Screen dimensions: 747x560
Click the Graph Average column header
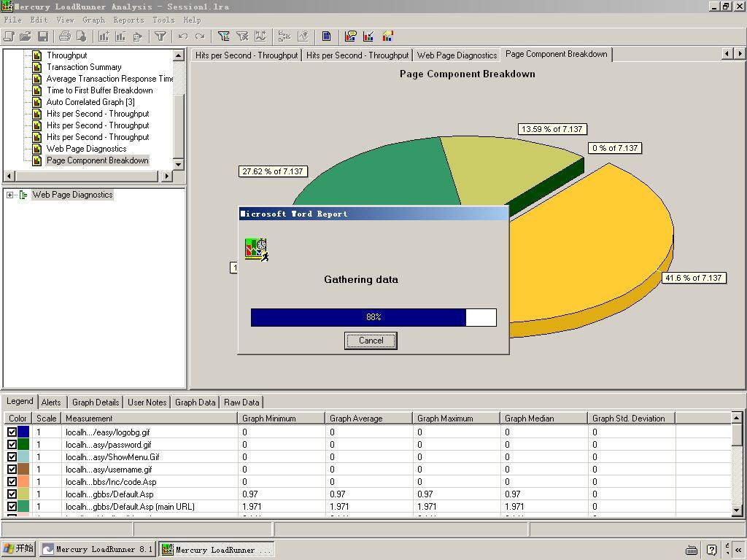pyautogui.click(x=368, y=419)
